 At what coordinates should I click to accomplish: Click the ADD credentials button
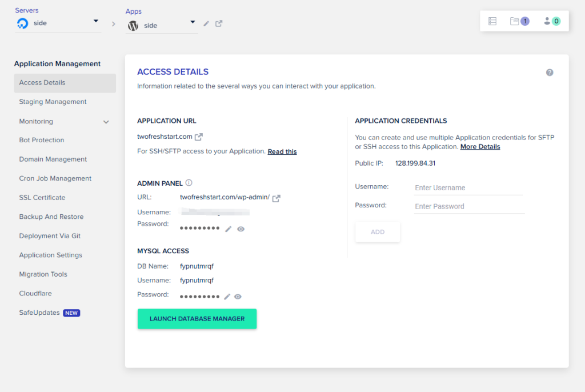378,232
